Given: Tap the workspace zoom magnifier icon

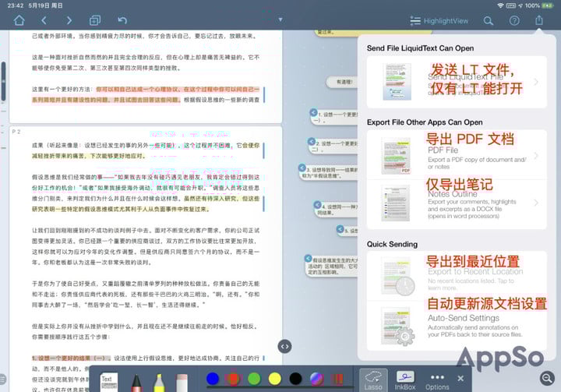Looking at the screenshot, I should tap(547, 378).
